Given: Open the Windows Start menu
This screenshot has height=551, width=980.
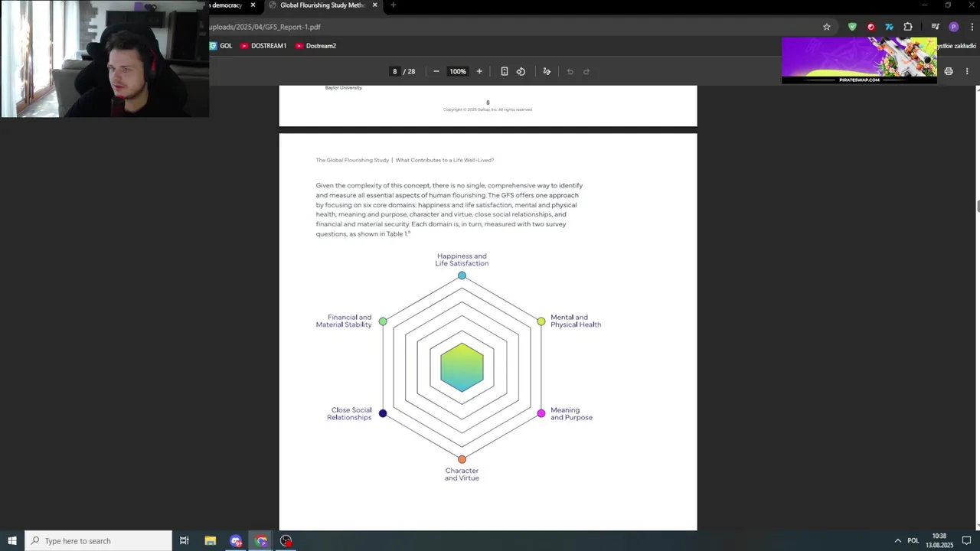Looking at the screenshot, I should click(x=12, y=540).
